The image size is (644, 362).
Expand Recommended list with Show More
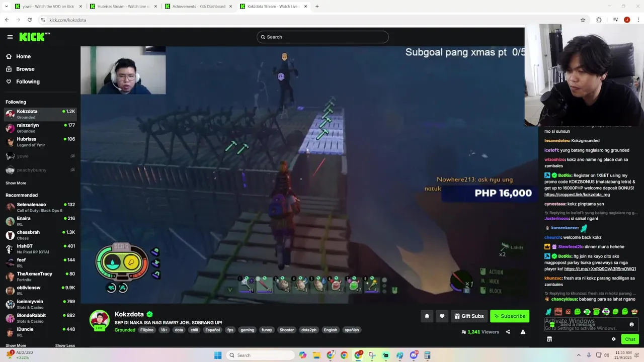[16, 345]
